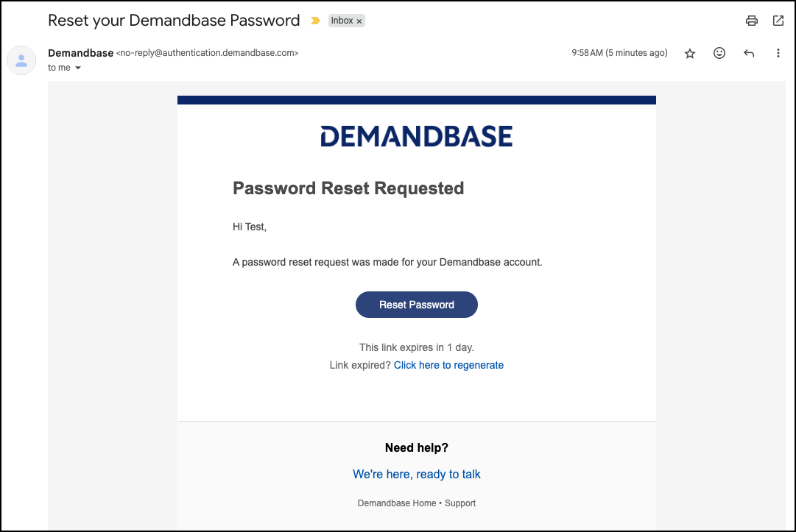Remove the Inbox label with the x
This screenshot has width=796, height=532.
click(359, 21)
